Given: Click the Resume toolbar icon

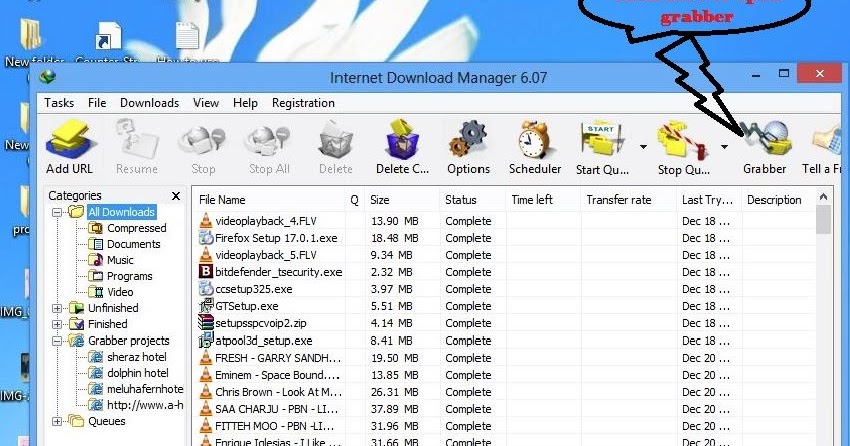Looking at the screenshot, I should [136, 141].
